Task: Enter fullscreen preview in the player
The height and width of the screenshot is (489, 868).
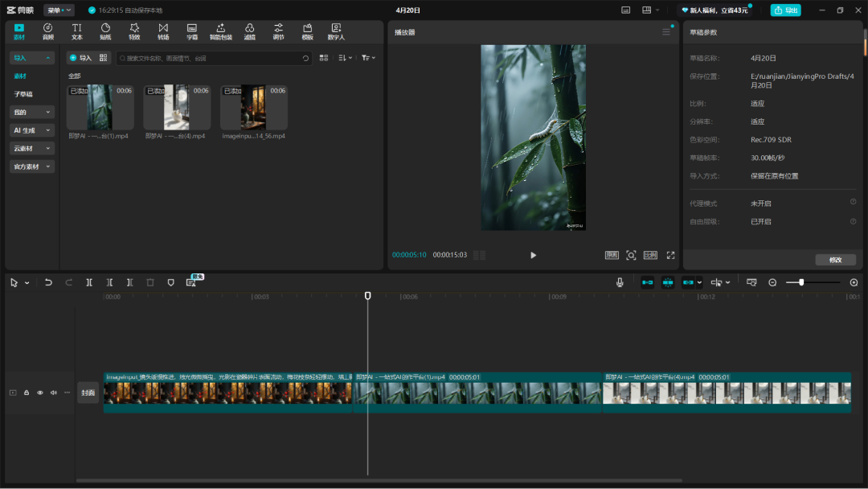Action: (x=670, y=255)
